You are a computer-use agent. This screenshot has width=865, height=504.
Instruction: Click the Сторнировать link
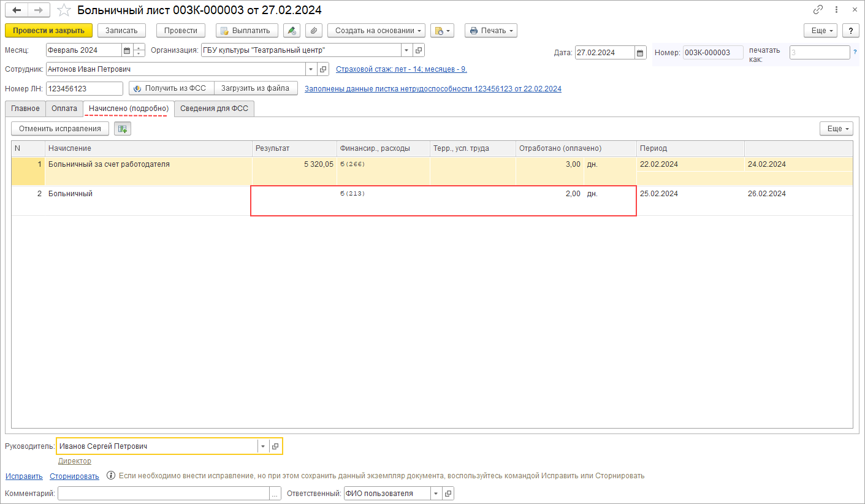74,476
